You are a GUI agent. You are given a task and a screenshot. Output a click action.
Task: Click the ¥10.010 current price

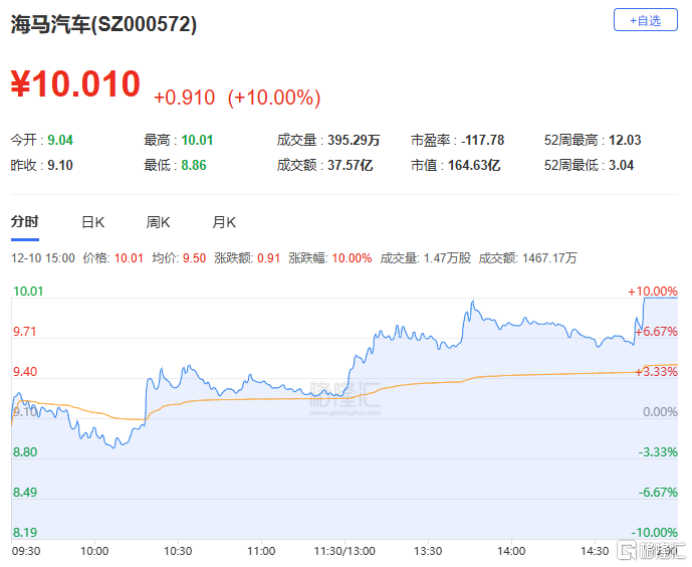76,85
